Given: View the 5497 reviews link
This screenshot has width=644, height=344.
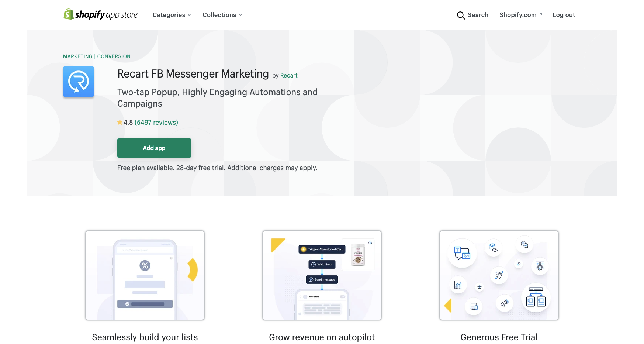Looking at the screenshot, I should [156, 122].
